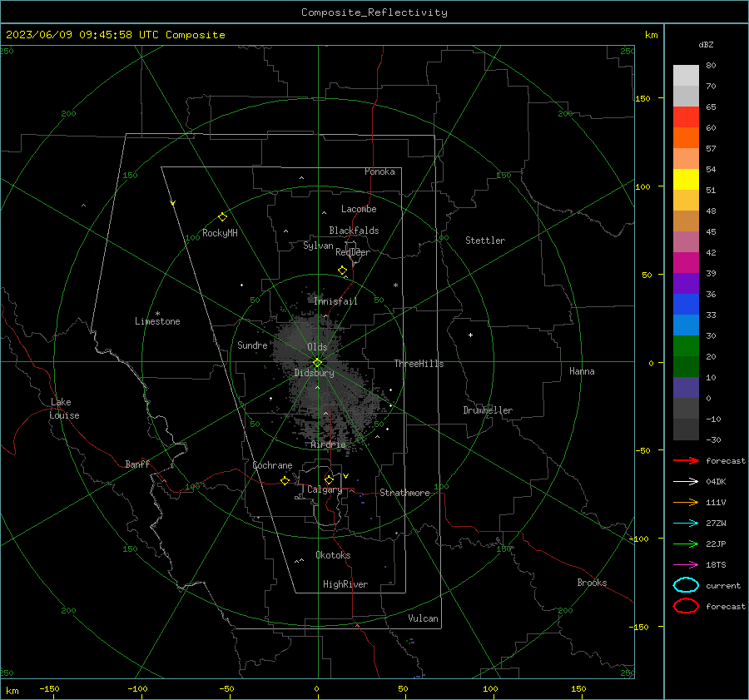The image size is (749, 700).
Task: Click the Vulcan label
Action: pyautogui.click(x=423, y=618)
